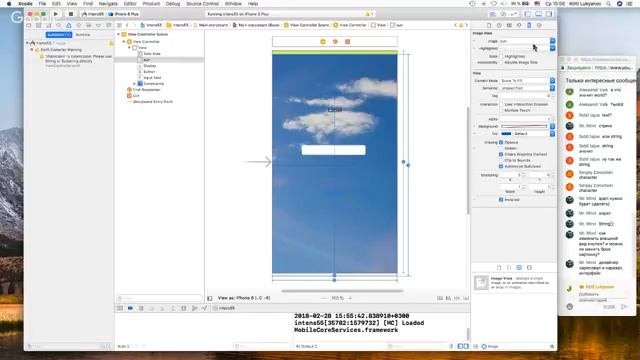Check the Highlighted state checkbox
The height and width of the screenshot is (360, 640).
tap(501, 56)
